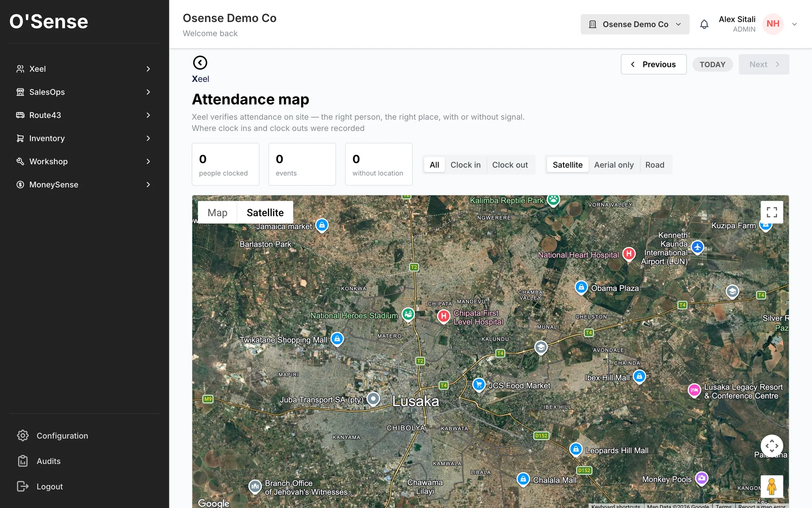Screen dimensions: 812x508
Task: Expand the Xeel sidebar menu
Action: (x=84, y=69)
